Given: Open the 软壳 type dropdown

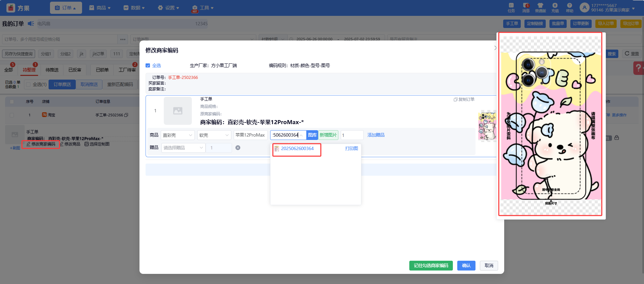Looking at the screenshot, I should [x=214, y=135].
